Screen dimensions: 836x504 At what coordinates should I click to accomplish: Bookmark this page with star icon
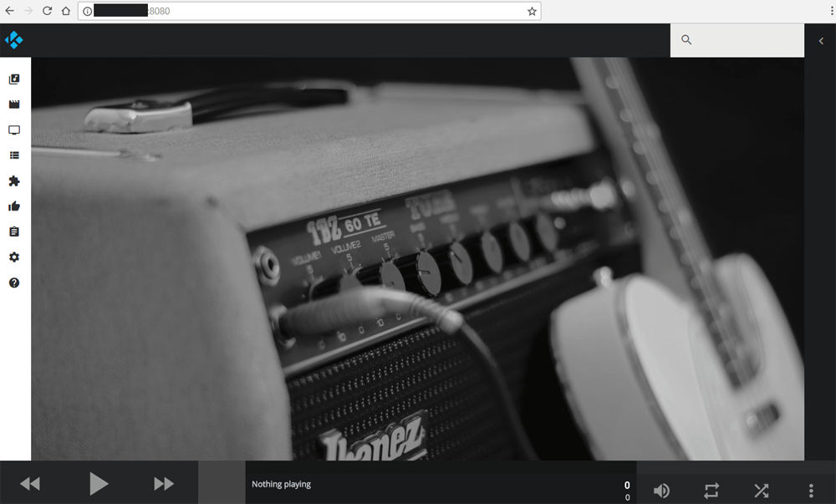532,11
